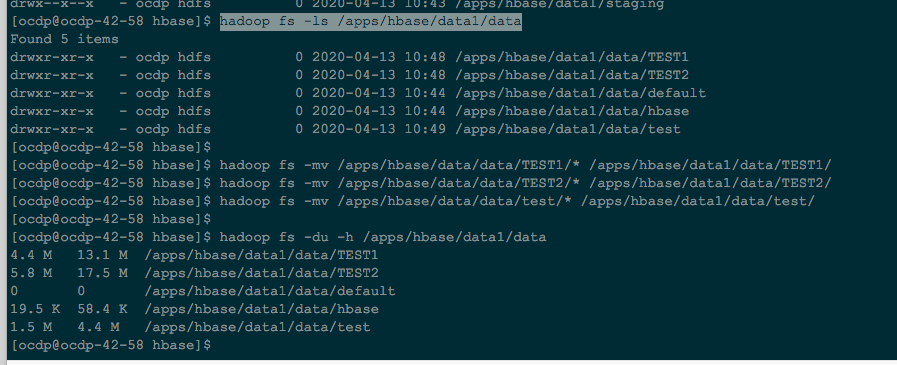This screenshot has width=897, height=365.
Task: Click the '1.5 M' size value
Action: [x=31, y=327]
